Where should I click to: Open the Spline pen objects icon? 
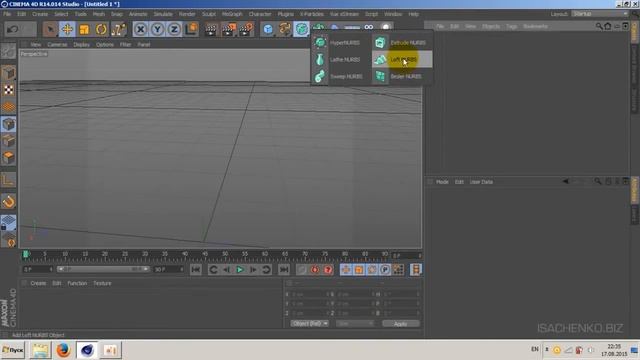pyautogui.click(x=284, y=29)
